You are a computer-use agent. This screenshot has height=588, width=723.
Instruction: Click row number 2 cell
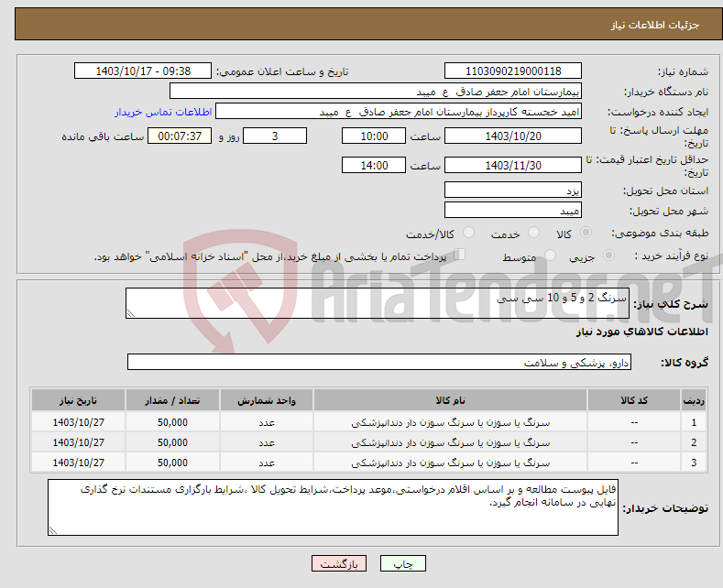(x=694, y=443)
